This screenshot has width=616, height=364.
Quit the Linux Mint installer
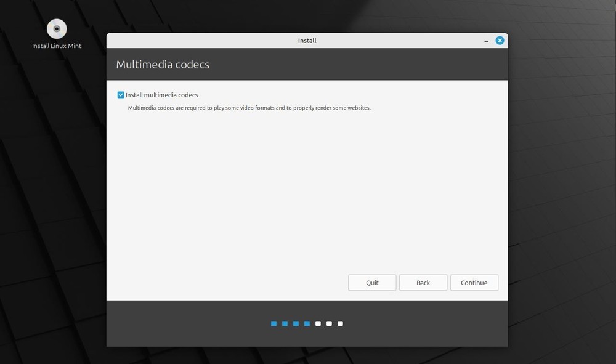click(372, 283)
